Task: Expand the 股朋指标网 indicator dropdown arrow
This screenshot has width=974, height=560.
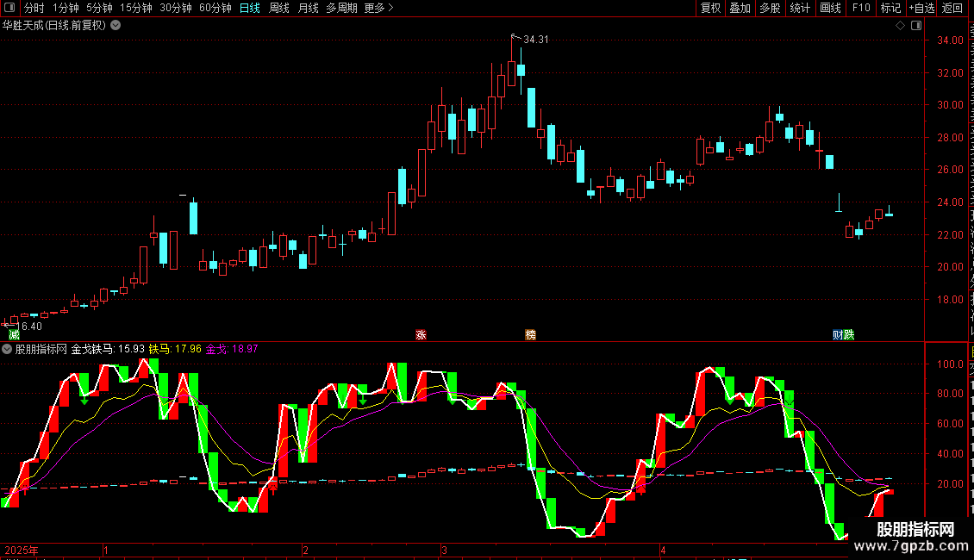Action: (7, 350)
